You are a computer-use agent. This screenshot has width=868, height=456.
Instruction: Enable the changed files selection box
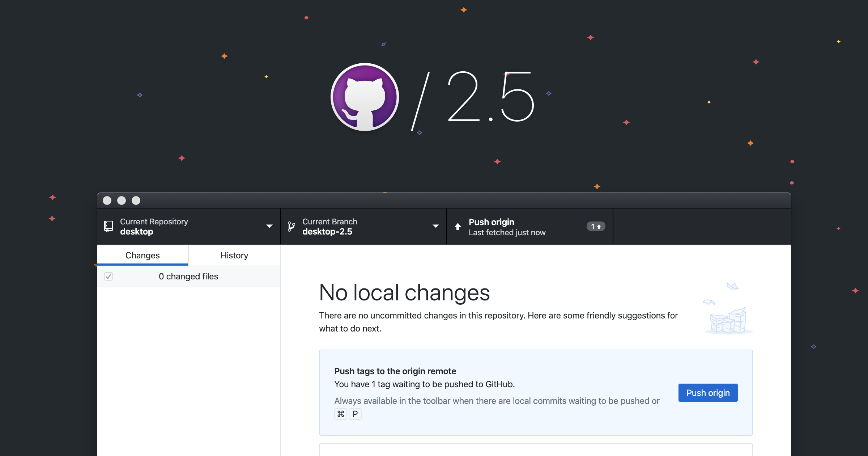pos(109,276)
